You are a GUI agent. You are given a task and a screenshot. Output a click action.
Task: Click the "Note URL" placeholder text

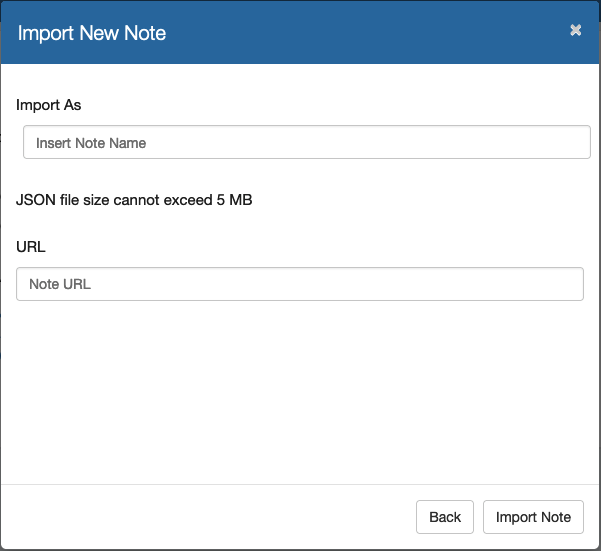coord(60,285)
